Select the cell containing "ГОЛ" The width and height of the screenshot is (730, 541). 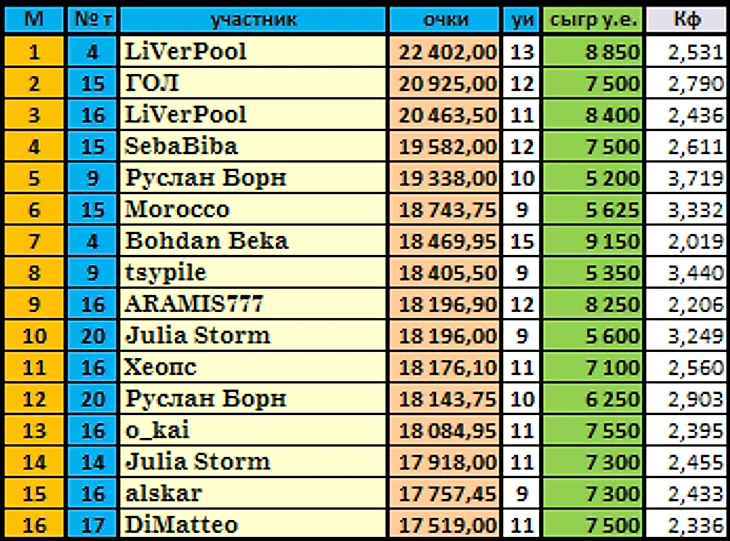click(253, 83)
